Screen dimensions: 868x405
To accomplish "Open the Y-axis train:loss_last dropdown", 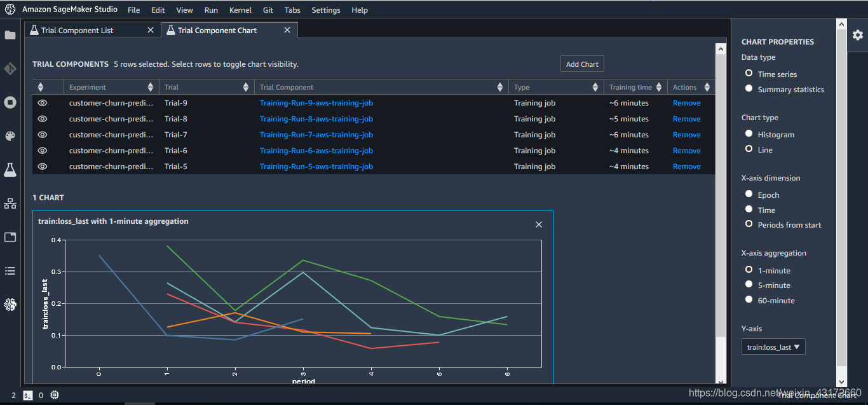I will (773, 347).
